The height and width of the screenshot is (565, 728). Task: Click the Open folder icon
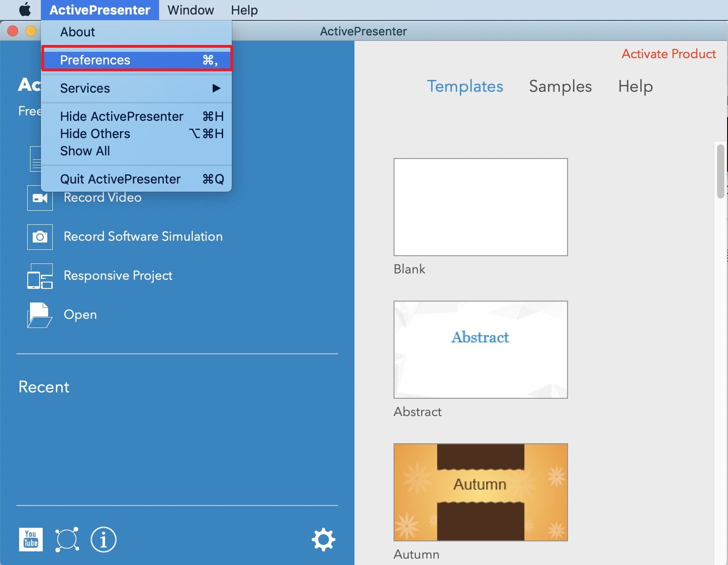coord(40,315)
